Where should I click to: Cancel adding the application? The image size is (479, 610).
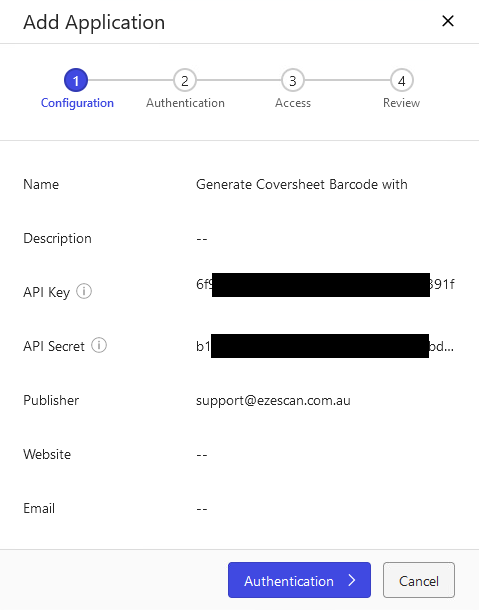coord(419,580)
